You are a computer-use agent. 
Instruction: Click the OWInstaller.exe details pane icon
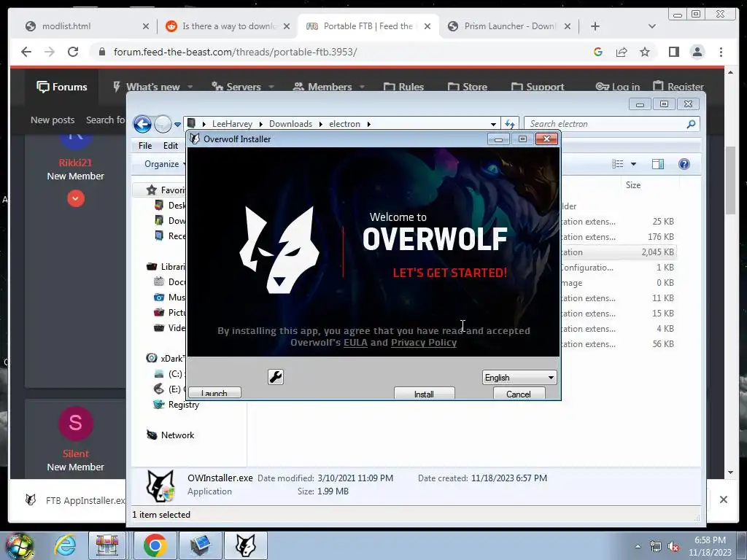160,486
